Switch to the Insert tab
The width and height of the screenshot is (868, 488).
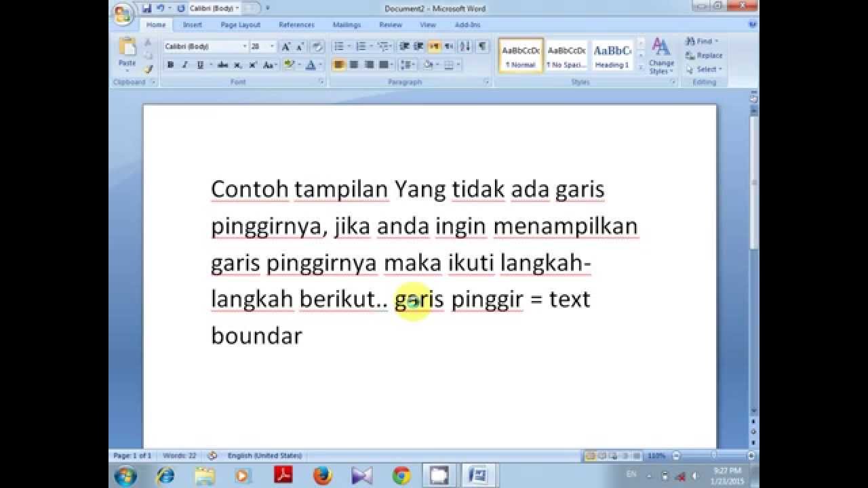[x=193, y=25]
